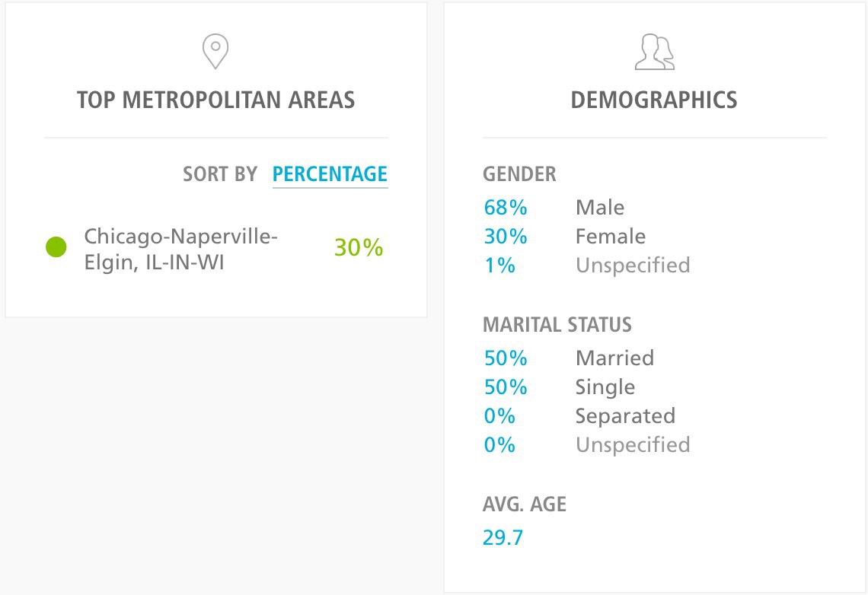Select the Chicago-Naperville-Elgin, IL-IN-WI entry
Image resolution: width=868 pixels, height=595 pixels.
(180, 250)
